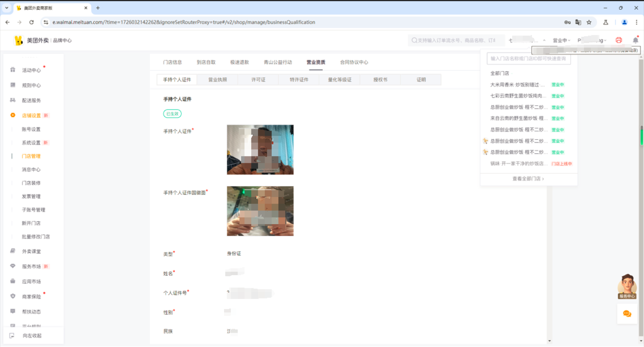This screenshot has width=644, height=347.
Task: Open 子账号管理 in sidebar
Action: point(34,210)
